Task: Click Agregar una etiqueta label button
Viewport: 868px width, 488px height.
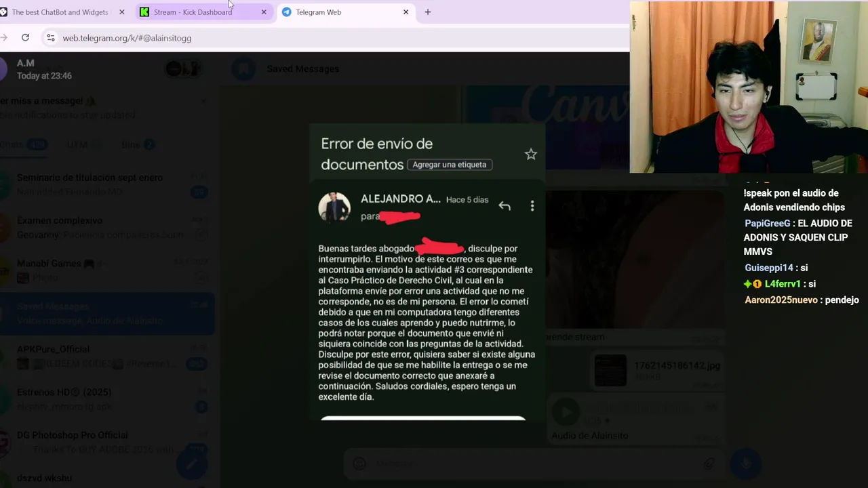Action: pos(449,165)
